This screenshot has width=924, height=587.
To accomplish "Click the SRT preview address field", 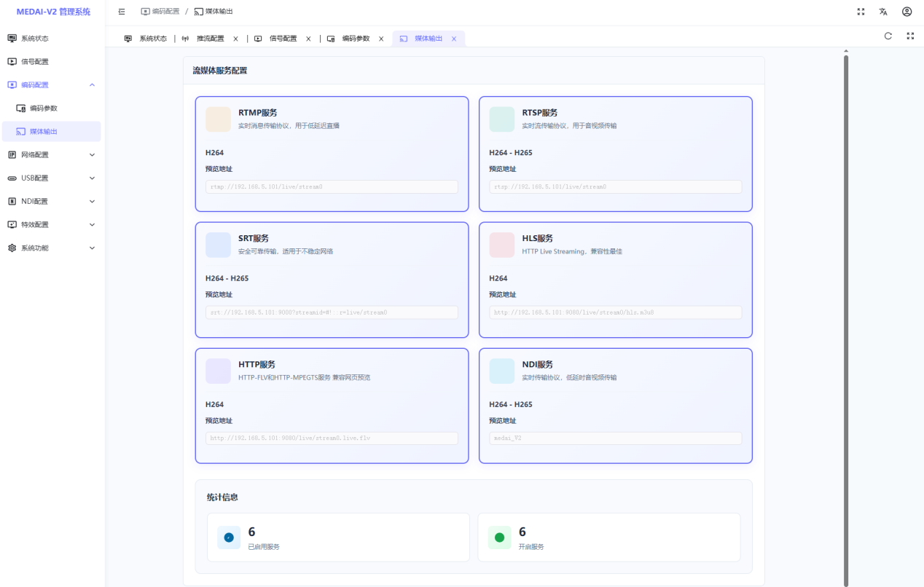I will coord(332,312).
